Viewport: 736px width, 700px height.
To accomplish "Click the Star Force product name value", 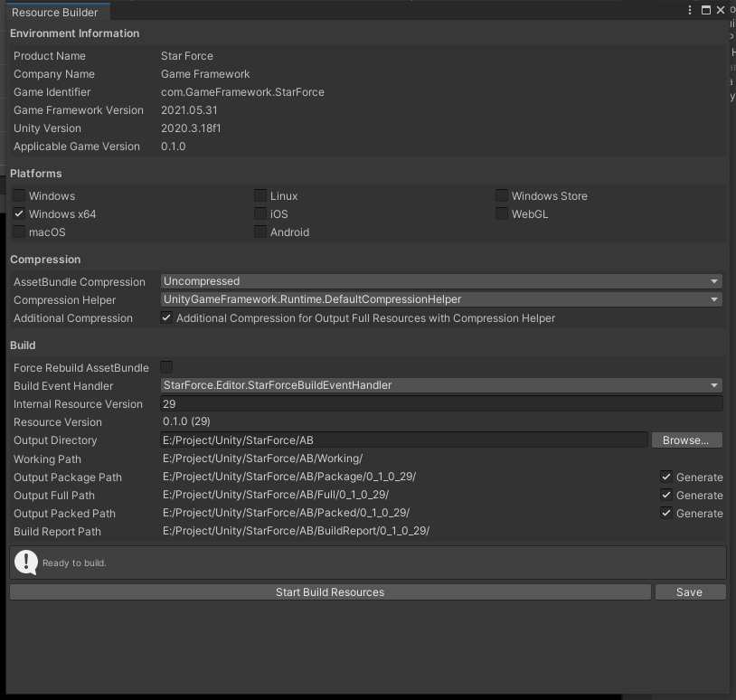I will click(187, 56).
